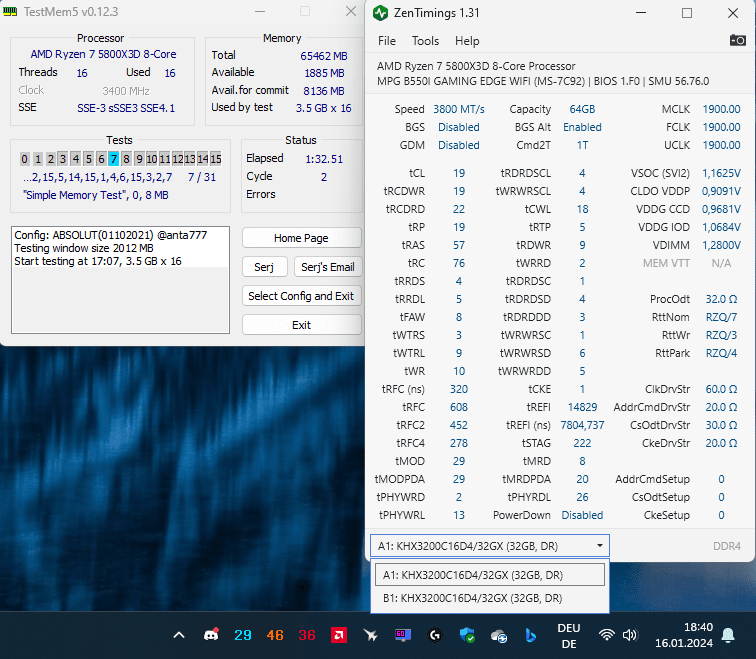Open the File menu in ZenTimings

[387, 41]
